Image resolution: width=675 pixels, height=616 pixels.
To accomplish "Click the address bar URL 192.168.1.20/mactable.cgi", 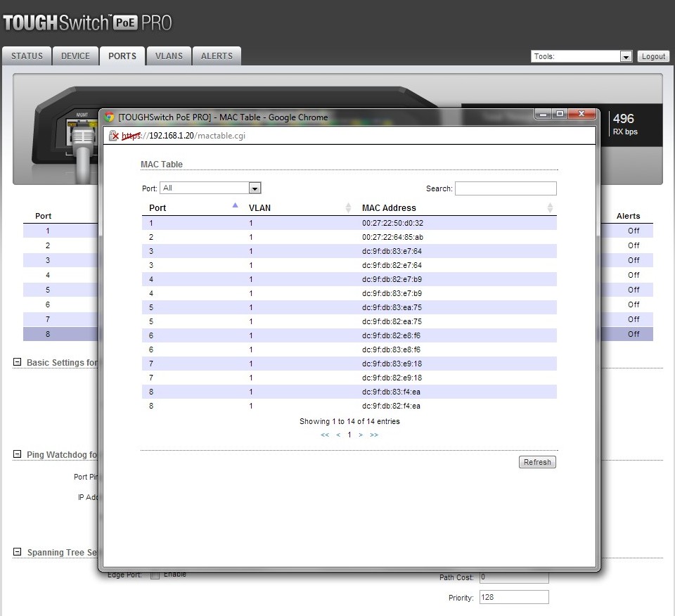I will click(x=184, y=136).
